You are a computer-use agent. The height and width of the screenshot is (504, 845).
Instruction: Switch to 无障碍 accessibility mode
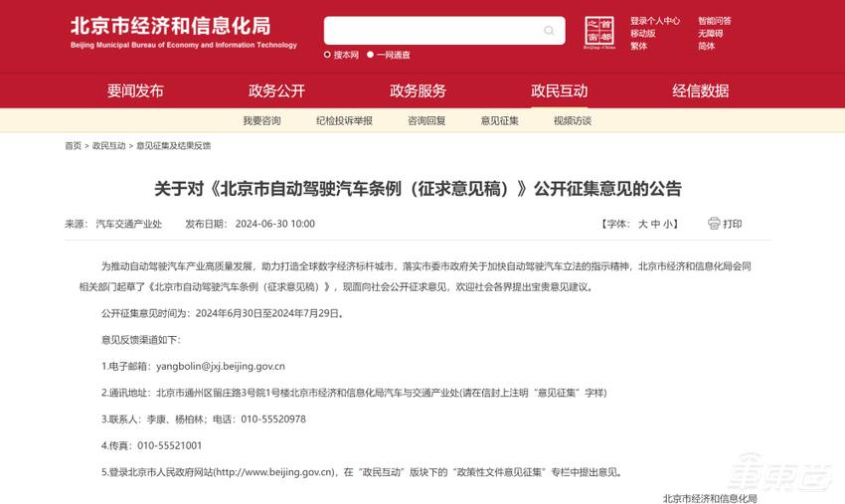pos(710,33)
